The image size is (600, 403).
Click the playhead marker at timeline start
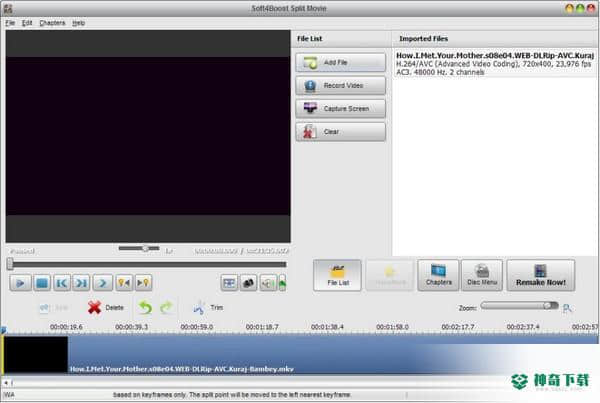pyautogui.click(x=3, y=330)
